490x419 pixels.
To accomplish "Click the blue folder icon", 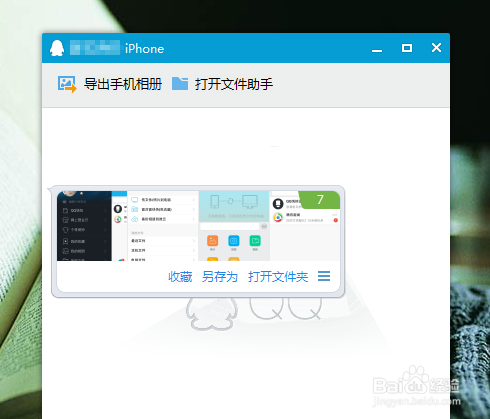I will pyautogui.click(x=180, y=84).
